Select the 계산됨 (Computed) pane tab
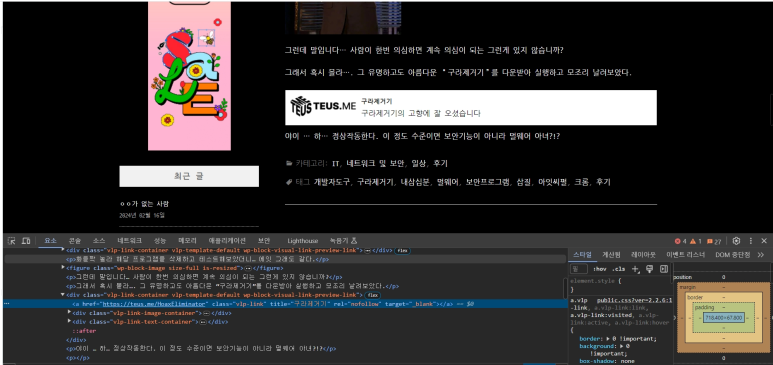This screenshot has height=365, width=773. (x=610, y=255)
